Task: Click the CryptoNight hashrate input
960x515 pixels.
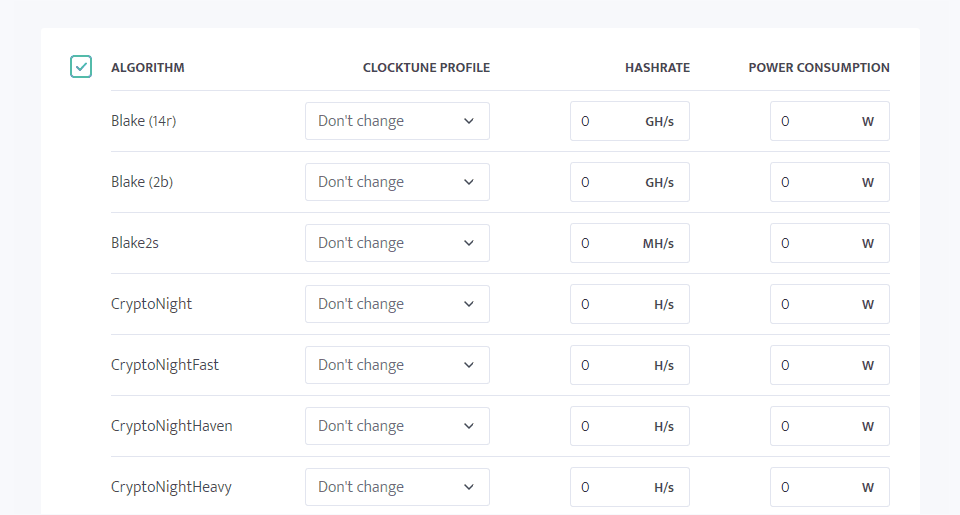Action: tap(610, 304)
